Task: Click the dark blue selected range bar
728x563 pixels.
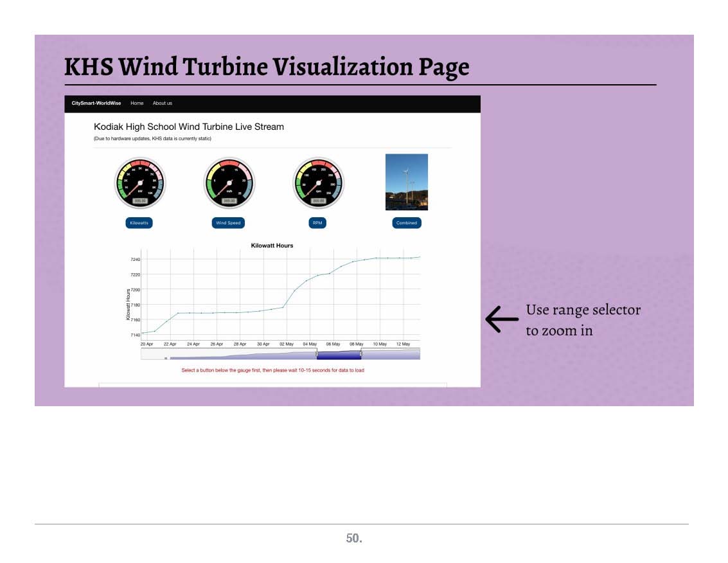Action: (339, 355)
